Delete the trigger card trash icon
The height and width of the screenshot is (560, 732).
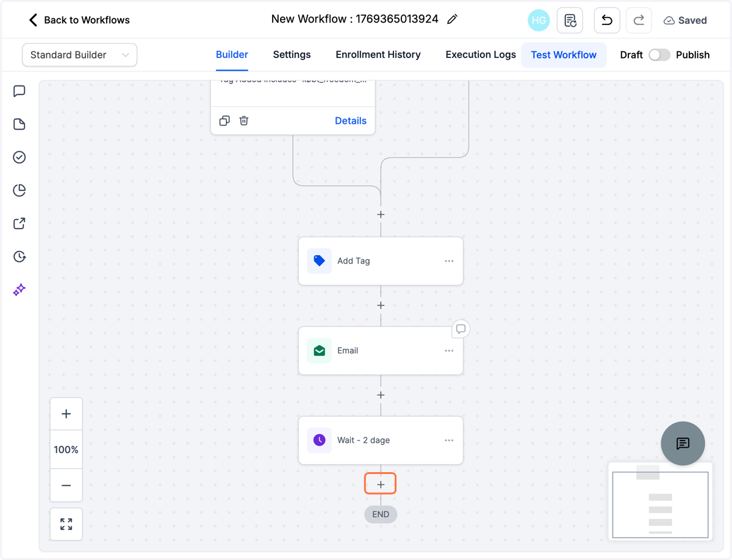click(x=244, y=121)
